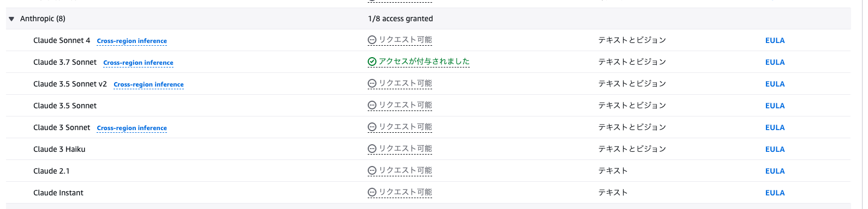Open Cross-region inference link for Claude 3.7 Sonnet
Viewport: 868px width, 209px height.
click(x=139, y=63)
